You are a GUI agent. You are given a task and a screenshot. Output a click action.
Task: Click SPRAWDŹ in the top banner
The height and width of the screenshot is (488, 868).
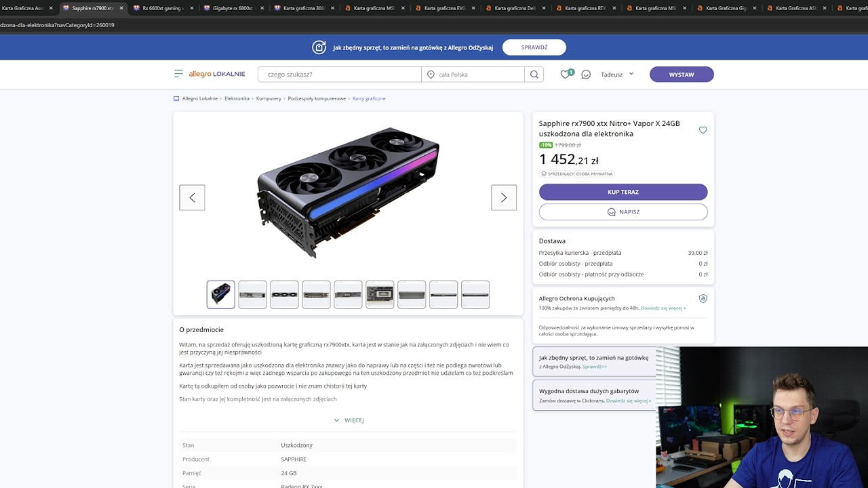pyautogui.click(x=534, y=47)
